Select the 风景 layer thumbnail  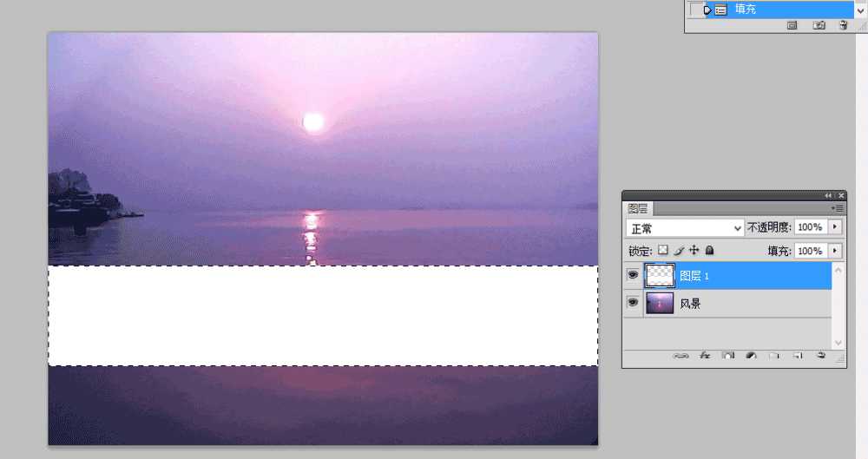tap(660, 304)
